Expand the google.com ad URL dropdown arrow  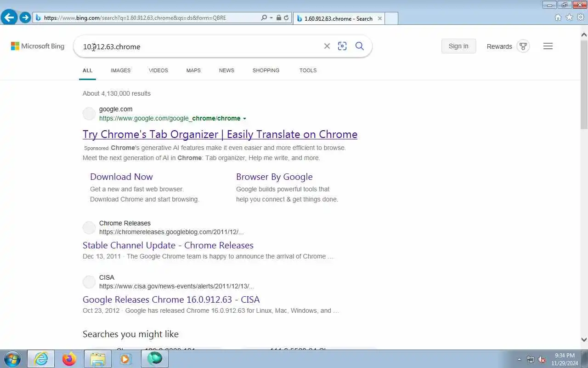244,119
